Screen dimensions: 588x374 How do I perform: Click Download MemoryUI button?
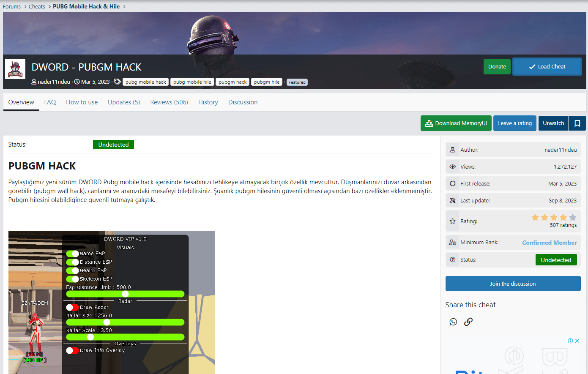[456, 123]
